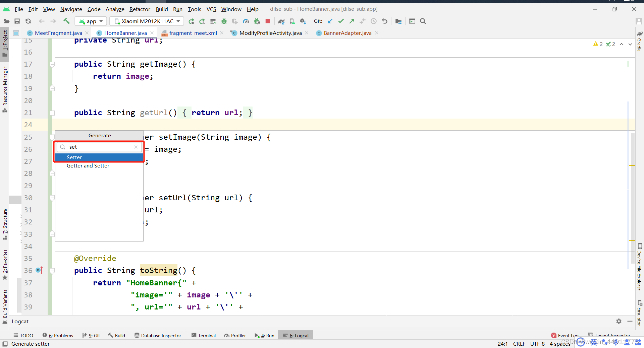Open the VCS menu
The width and height of the screenshot is (644, 348).
coord(211,9)
